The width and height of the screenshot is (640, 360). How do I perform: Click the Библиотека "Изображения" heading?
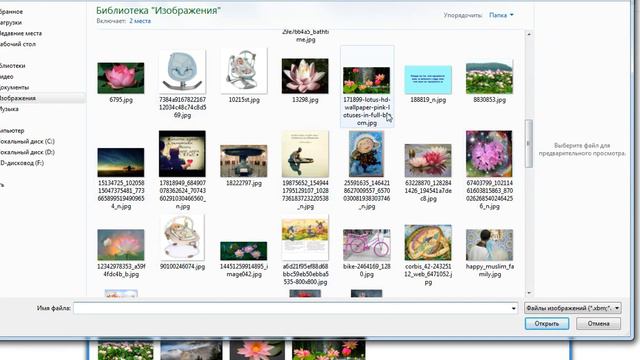(158, 10)
